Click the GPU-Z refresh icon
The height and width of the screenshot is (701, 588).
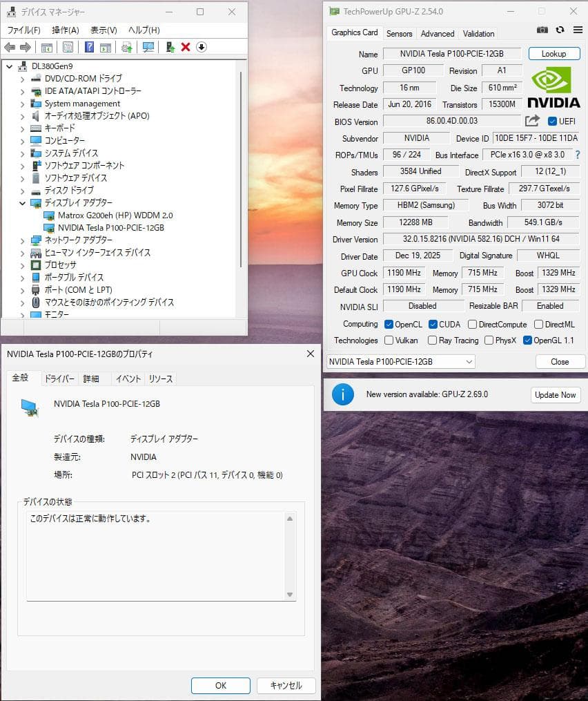tap(560, 30)
